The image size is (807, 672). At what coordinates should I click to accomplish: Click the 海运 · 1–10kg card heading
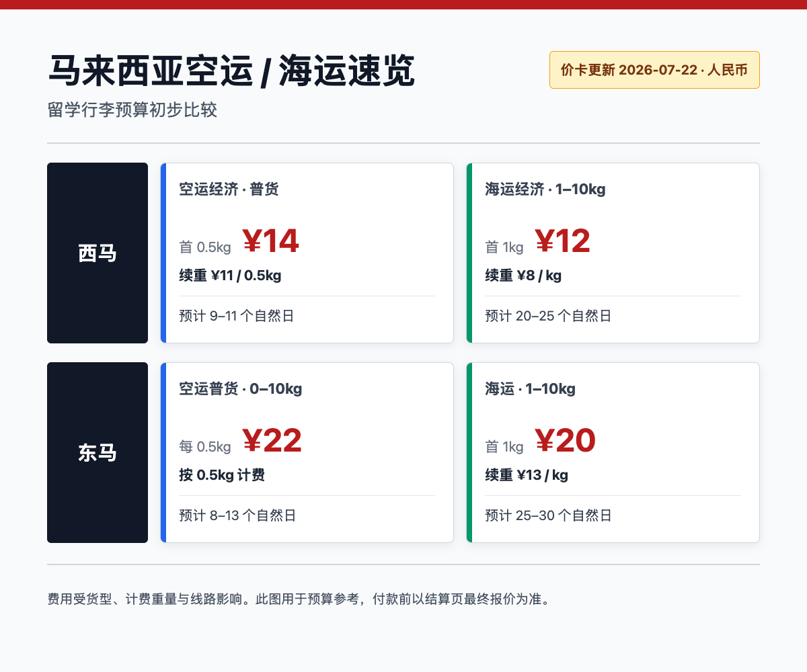tap(530, 389)
